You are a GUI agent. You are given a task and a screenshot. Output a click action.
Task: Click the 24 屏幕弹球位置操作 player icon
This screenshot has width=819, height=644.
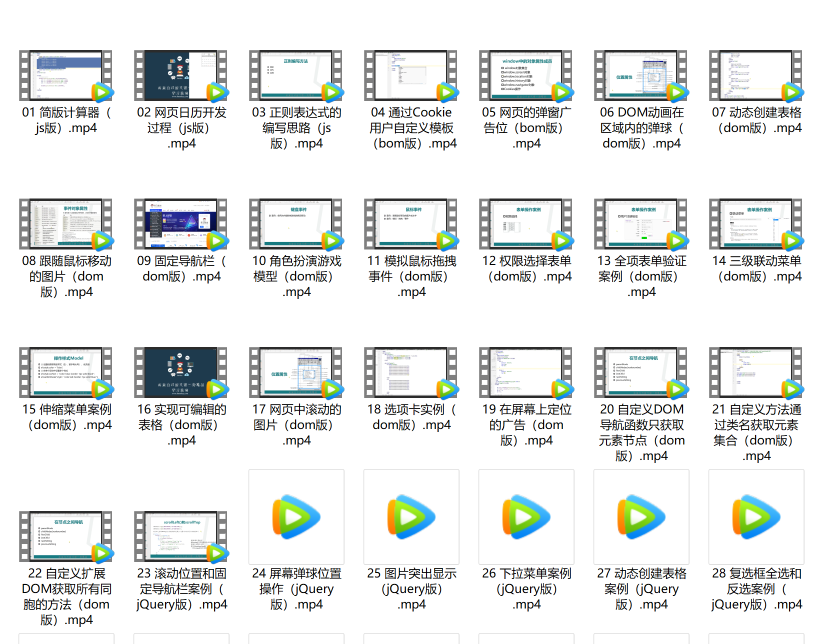(296, 516)
